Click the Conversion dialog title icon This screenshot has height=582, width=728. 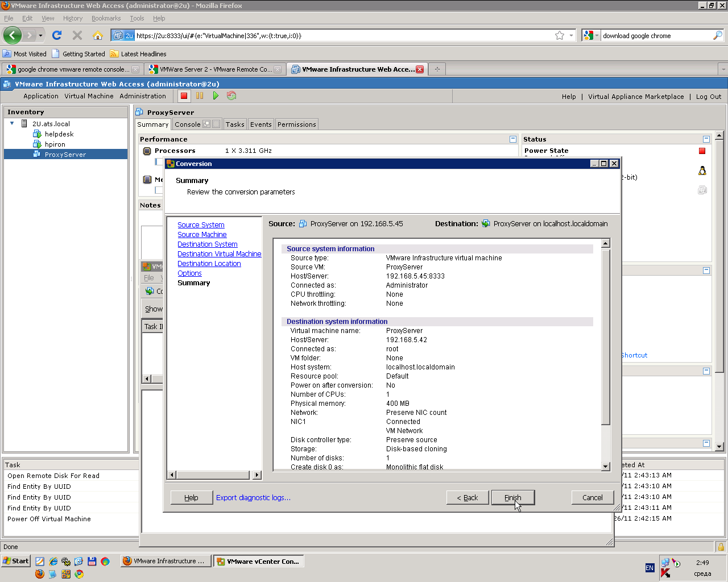(170, 164)
